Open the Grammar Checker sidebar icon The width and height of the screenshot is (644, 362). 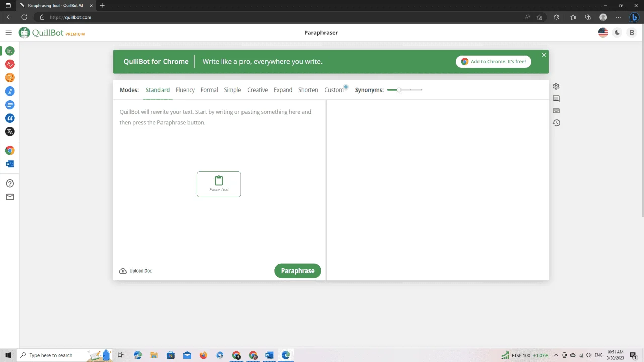click(x=10, y=64)
